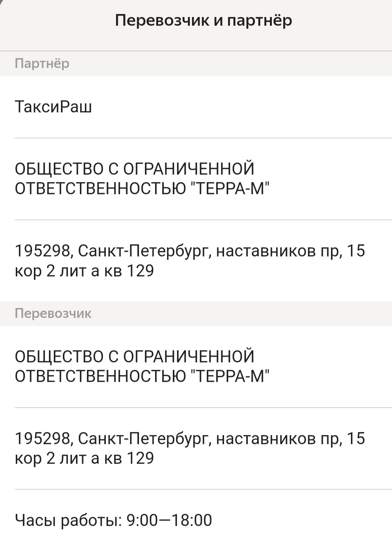Tap the "ТаксиРаш" partner name row
Screen dimensions: 392x544
coord(53,107)
